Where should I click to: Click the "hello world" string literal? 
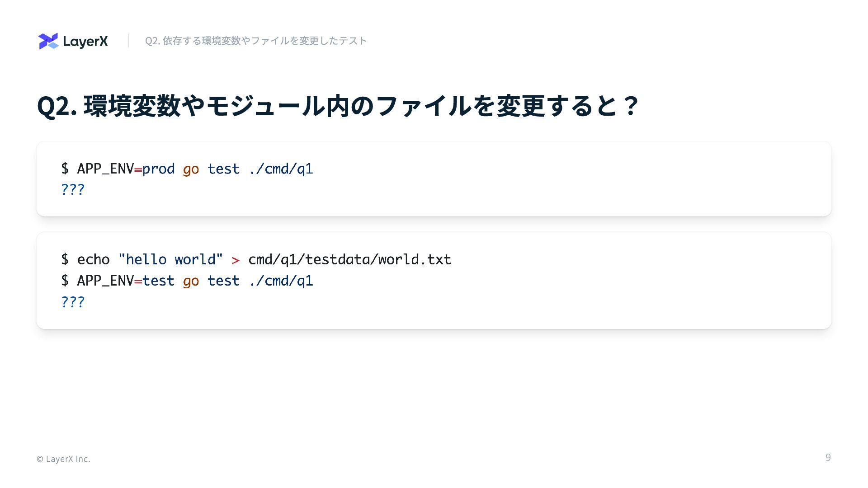[x=170, y=259]
